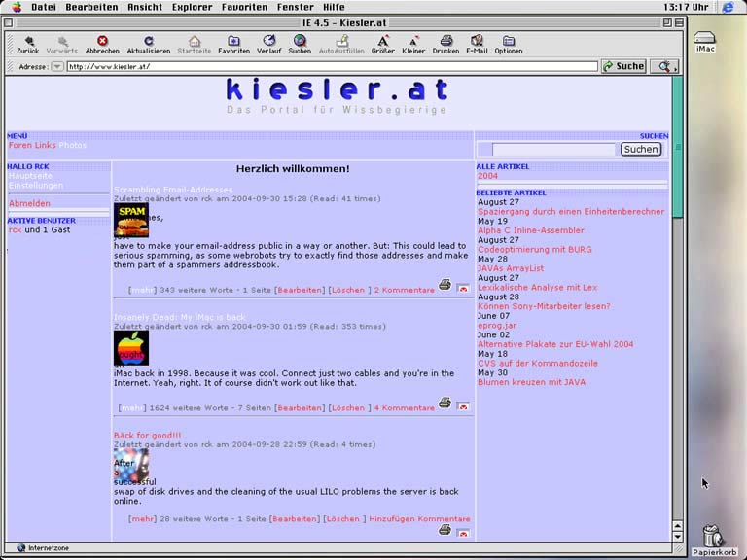Open the Favoriten menu in menu bar
This screenshot has width=747, height=560.
click(243, 7)
